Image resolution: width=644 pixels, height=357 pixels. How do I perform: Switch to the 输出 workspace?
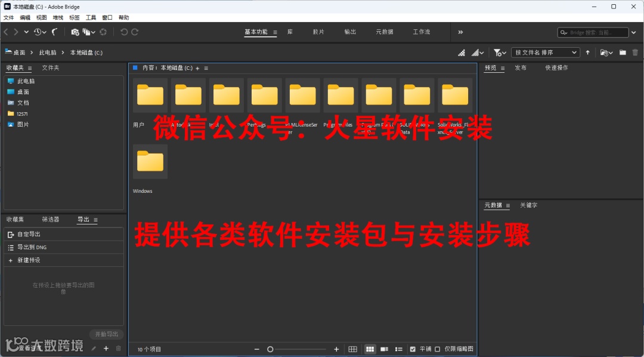point(350,32)
